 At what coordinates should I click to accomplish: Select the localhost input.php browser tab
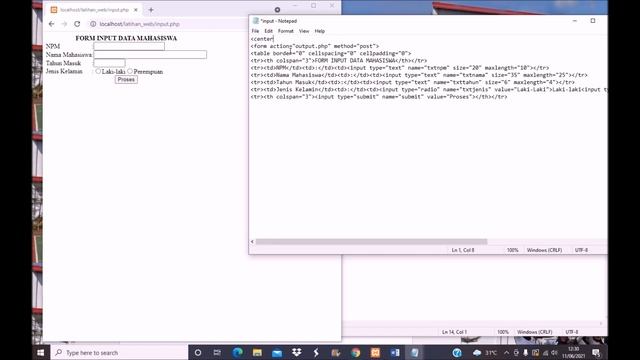coord(95,10)
